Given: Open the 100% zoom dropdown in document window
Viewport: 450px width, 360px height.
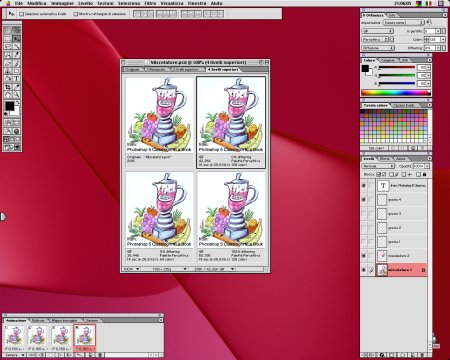Looking at the screenshot, I should click(131, 269).
